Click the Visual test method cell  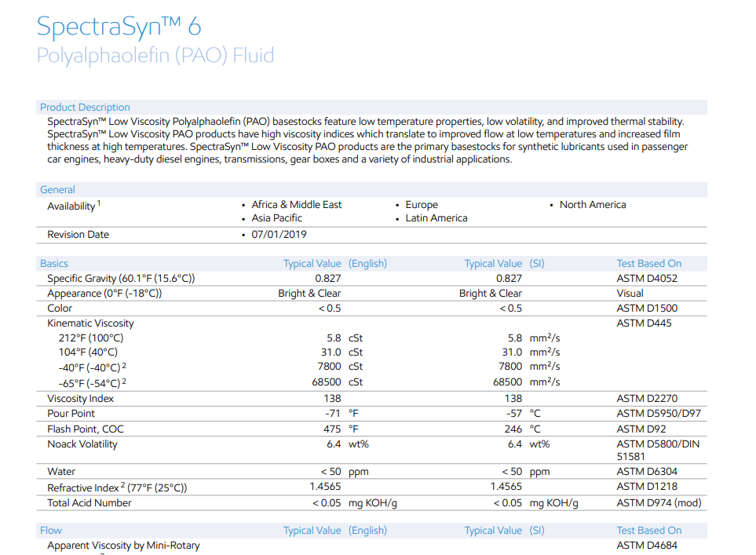point(630,293)
